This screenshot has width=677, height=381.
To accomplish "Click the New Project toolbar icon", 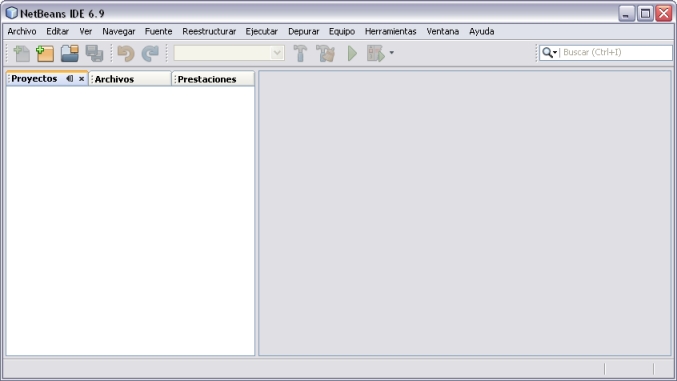I will 45,54.
